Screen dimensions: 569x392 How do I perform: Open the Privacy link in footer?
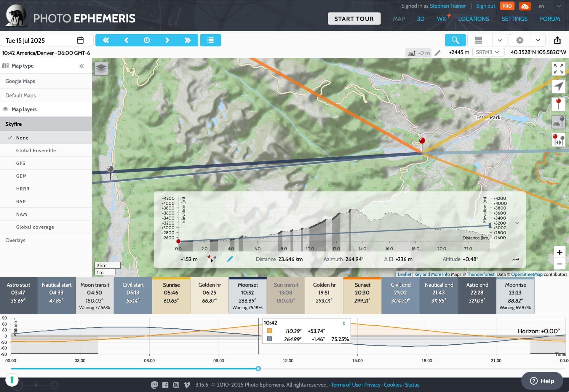[x=372, y=385]
